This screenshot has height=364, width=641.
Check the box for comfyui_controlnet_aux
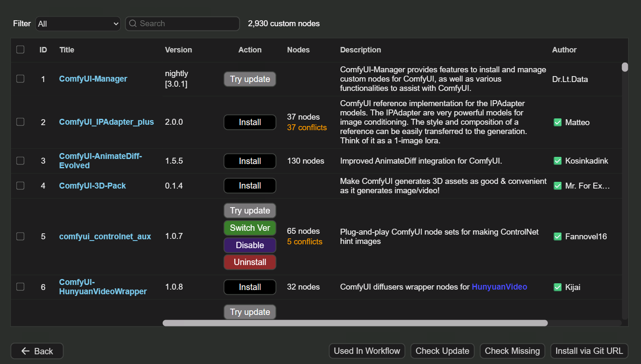(x=20, y=236)
